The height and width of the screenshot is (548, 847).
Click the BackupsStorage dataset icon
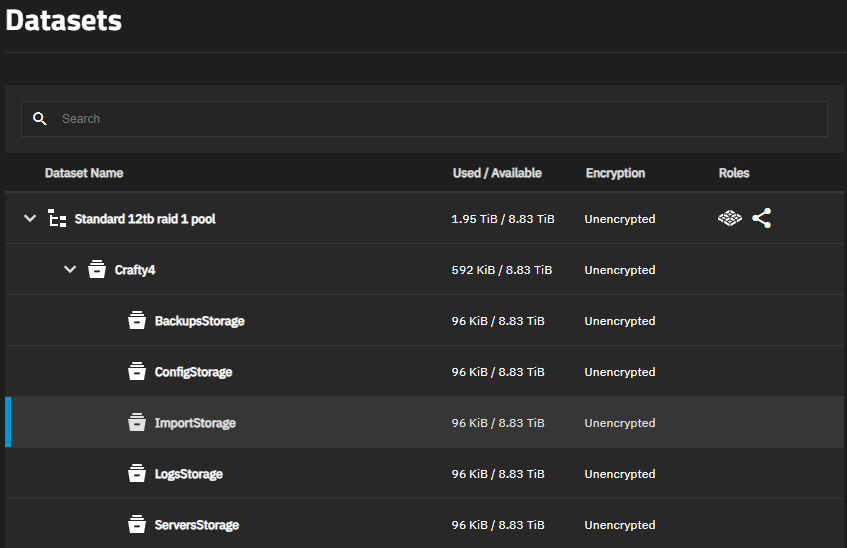click(x=137, y=321)
